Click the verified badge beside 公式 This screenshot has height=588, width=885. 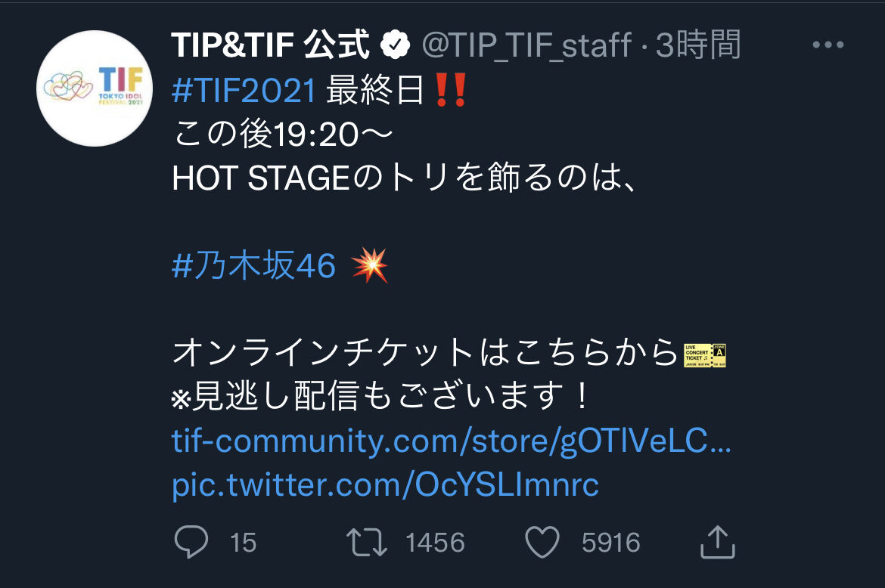tap(395, 45)
